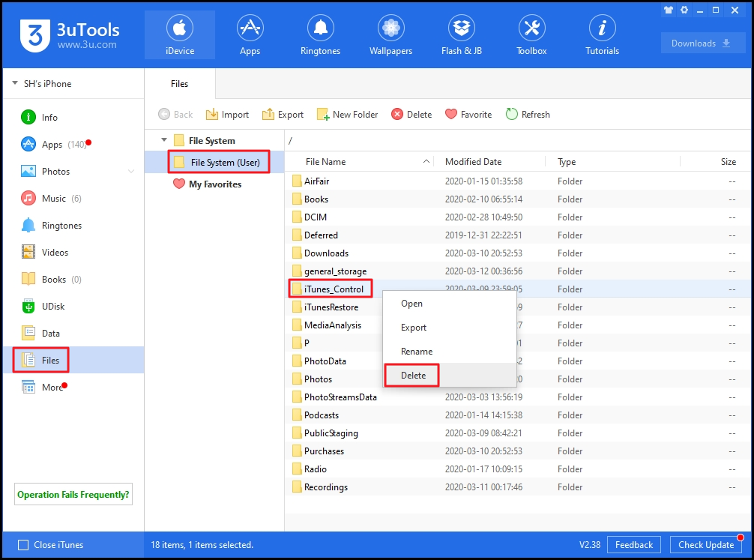This screenshot has height=560, width=754.
Task: Switch to the Files tab
Action: (x=179, y=84)
